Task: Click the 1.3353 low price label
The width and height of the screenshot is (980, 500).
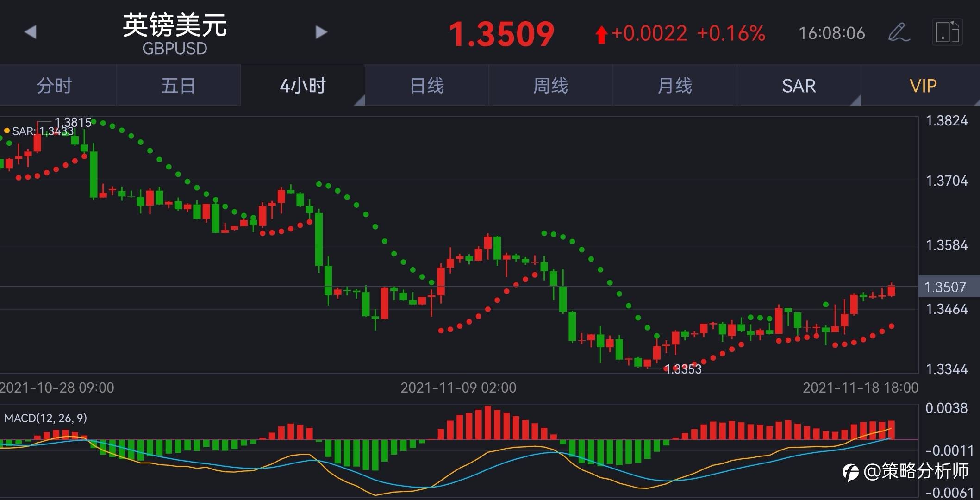Action: [x=683, y=369]
